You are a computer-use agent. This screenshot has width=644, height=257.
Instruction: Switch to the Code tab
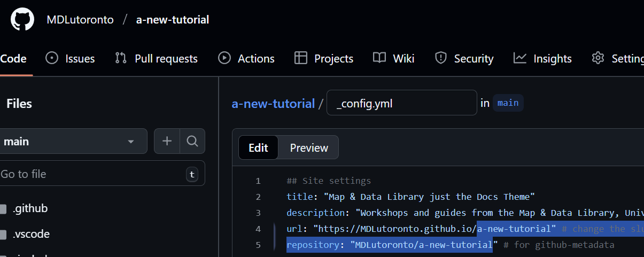click(13, 58)
